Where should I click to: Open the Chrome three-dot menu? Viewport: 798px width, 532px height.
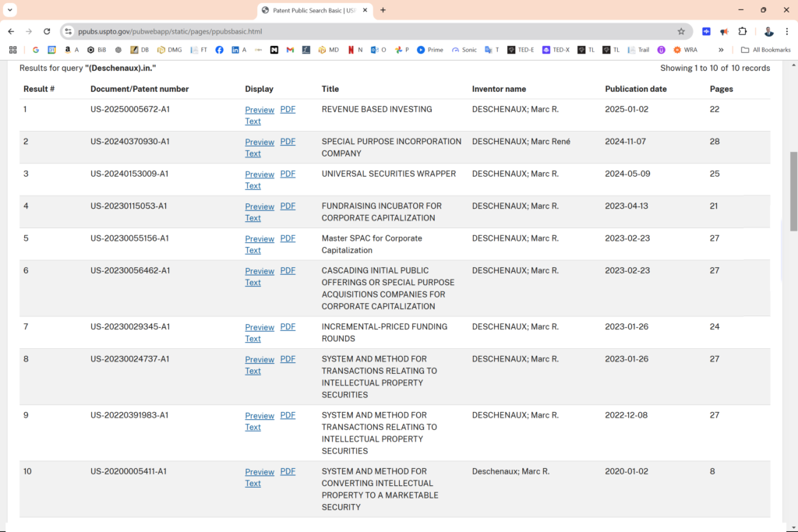click(787, 31)
